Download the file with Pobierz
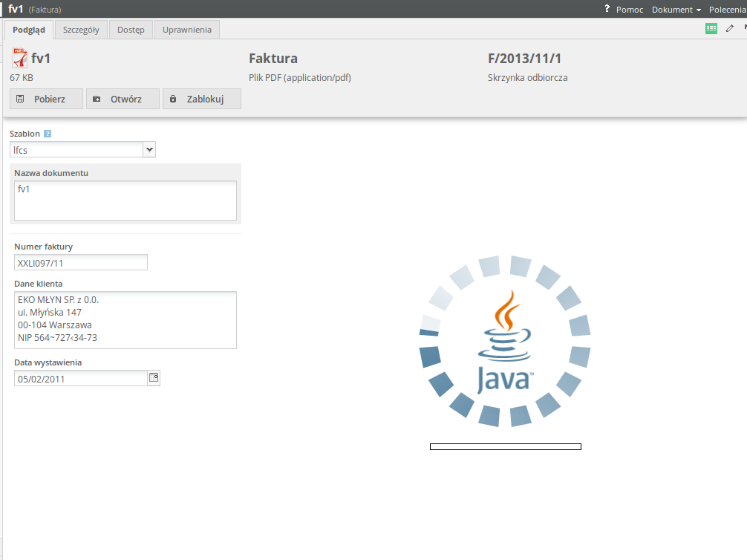Viewport: 747px width, 560px height. click(46, 99)
